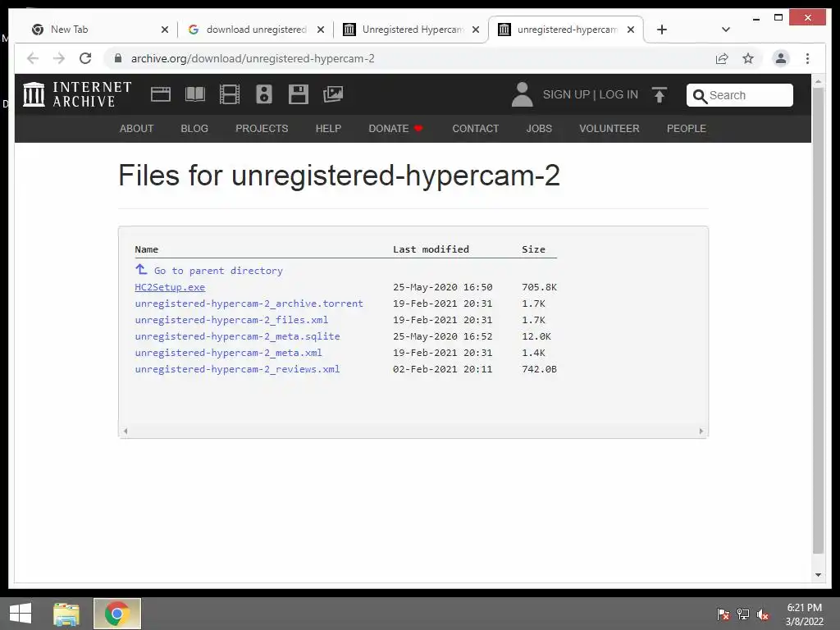Image resolution: width=840 pixels, height=630 pixels.
Task: Download HC2Setup.exe
Action: tap(170, 287)
